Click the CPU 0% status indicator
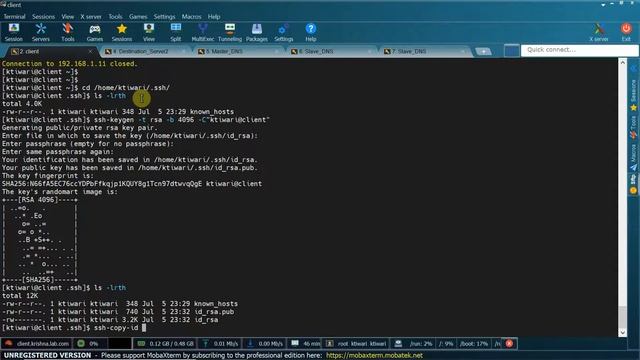 tap(88, 344)
